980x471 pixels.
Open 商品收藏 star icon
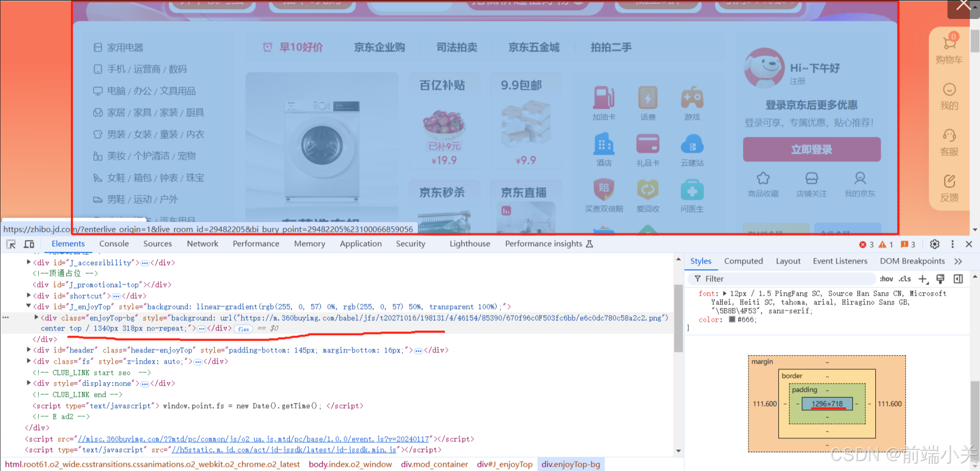tap(763, 178)
